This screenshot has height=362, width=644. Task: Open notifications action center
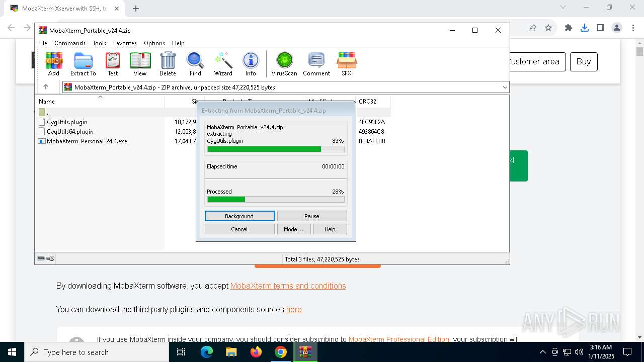pyautogui.click(x=627, y=352)
